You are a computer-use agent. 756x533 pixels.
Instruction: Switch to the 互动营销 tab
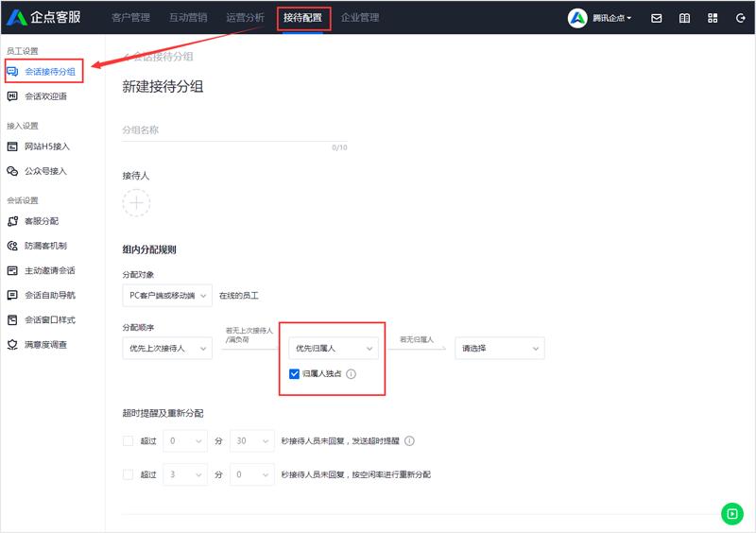coord(188,18)
